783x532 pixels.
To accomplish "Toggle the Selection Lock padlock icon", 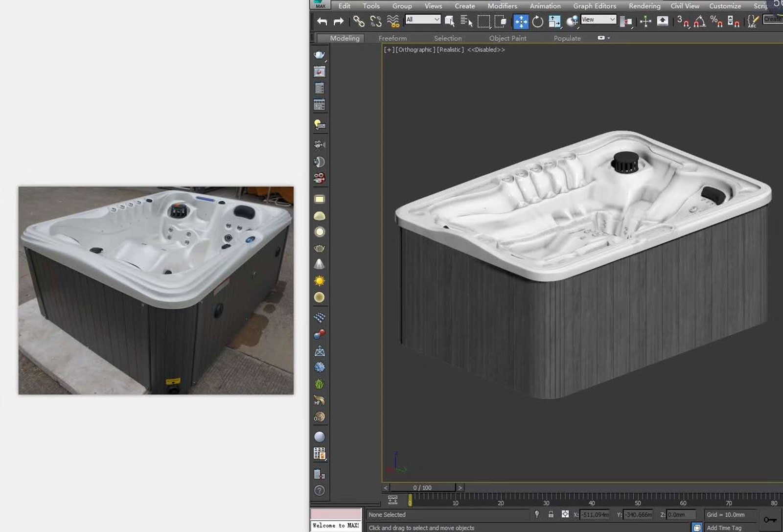I will (x=551, y=514).
